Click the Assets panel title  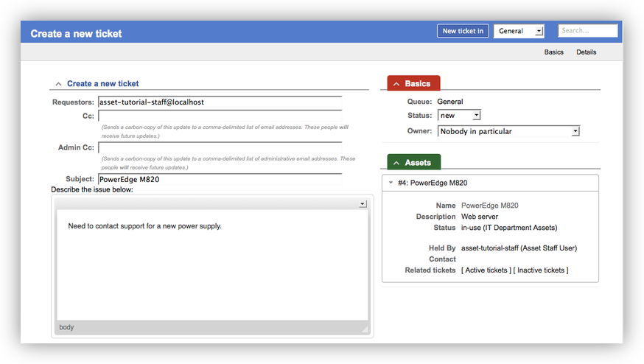pos(418,163)
